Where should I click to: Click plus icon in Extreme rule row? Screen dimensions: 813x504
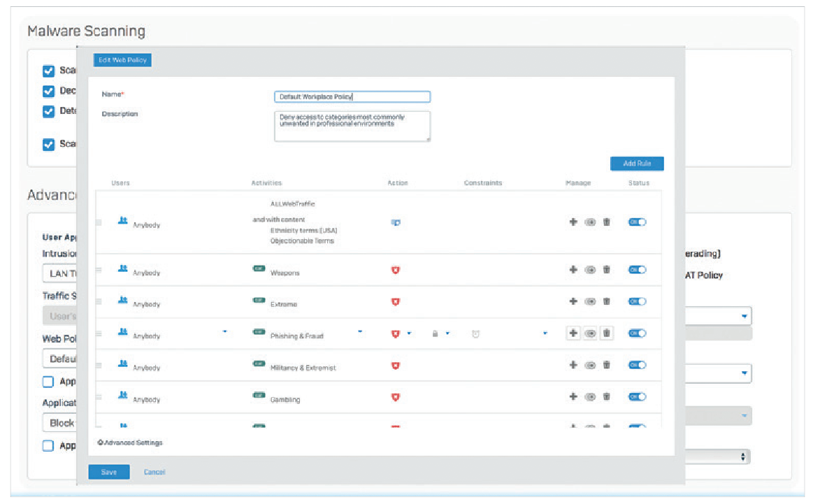(x=573, y=301)
